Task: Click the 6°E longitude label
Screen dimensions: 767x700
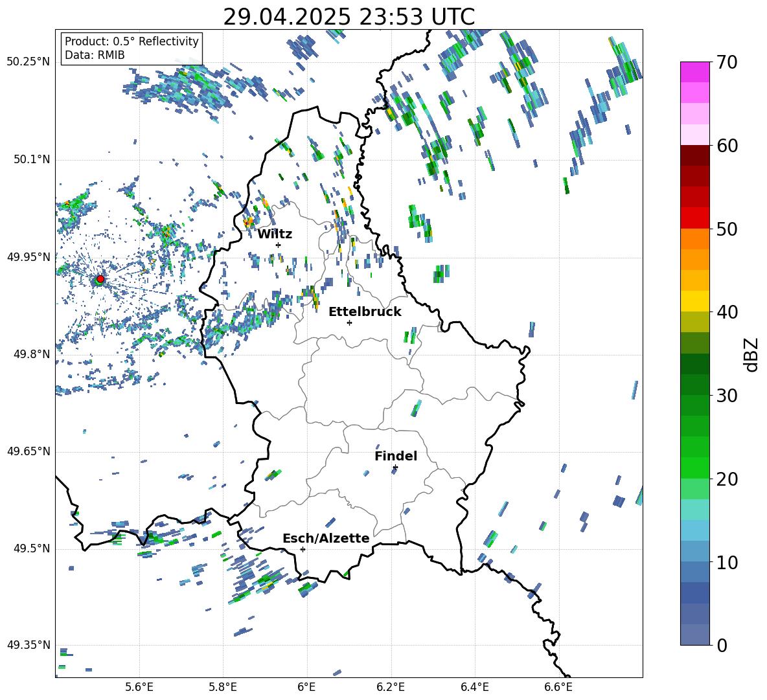Action: (x=306, y=687)
